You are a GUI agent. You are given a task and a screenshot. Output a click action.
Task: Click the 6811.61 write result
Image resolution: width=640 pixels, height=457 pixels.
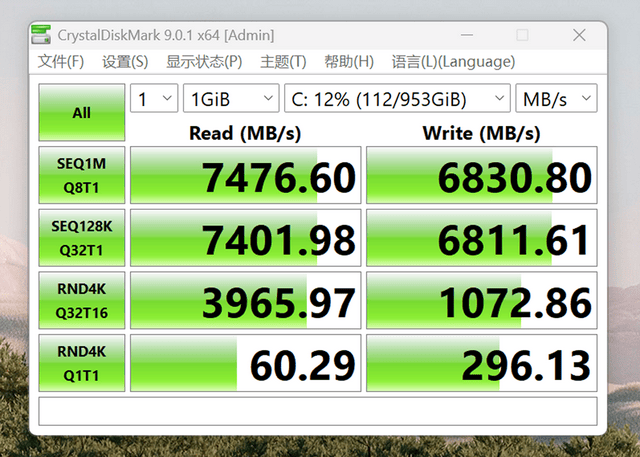pyautogui.click(x=482, y=237)
